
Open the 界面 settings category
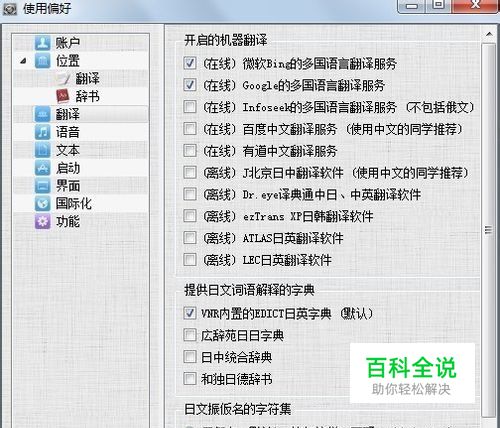pos(68,186)
